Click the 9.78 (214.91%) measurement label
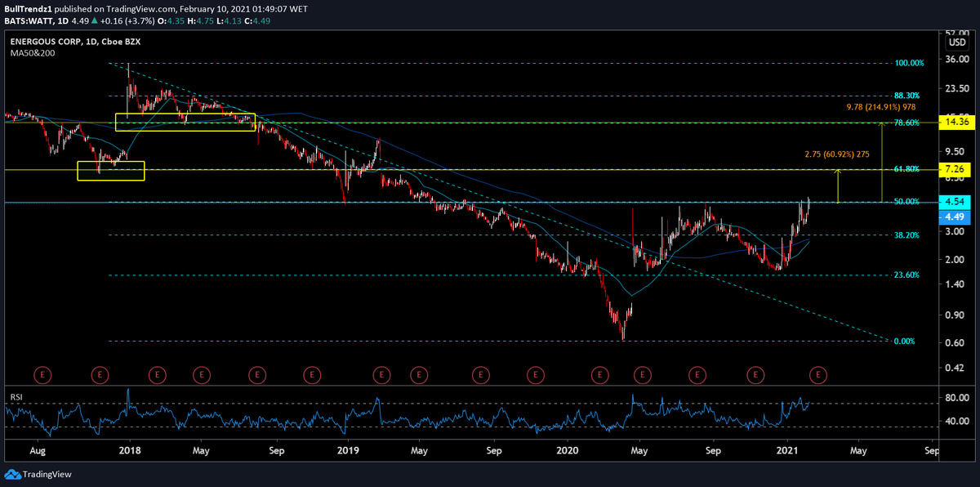Image resolution: width=980 pixels, height=487 pixels. pyautogui.click(x=882, y=106)
